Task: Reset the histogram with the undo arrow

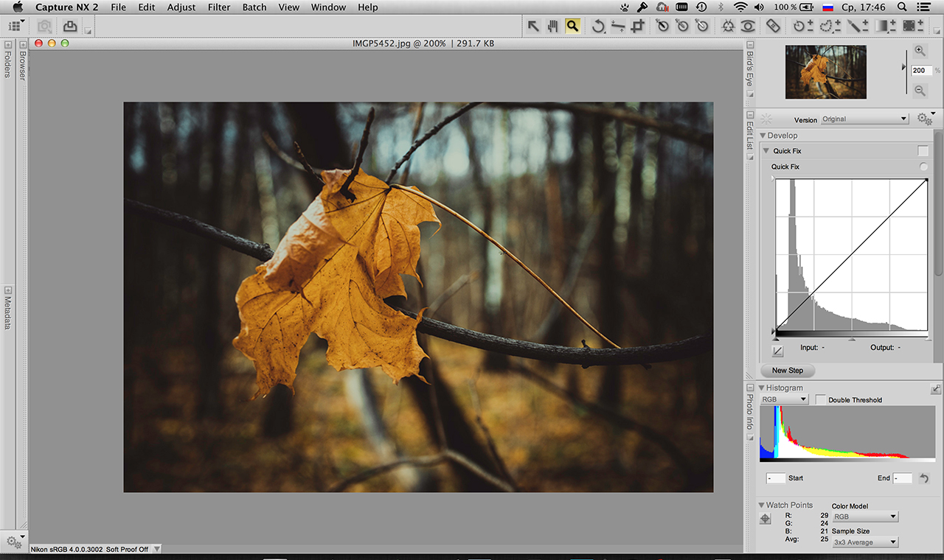Action: [924, 478]
